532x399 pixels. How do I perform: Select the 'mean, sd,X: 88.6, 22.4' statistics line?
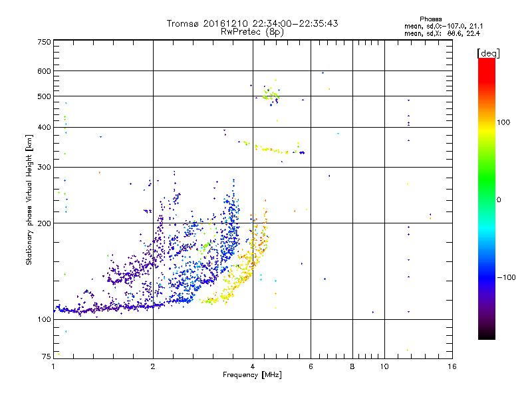[442, 34]
